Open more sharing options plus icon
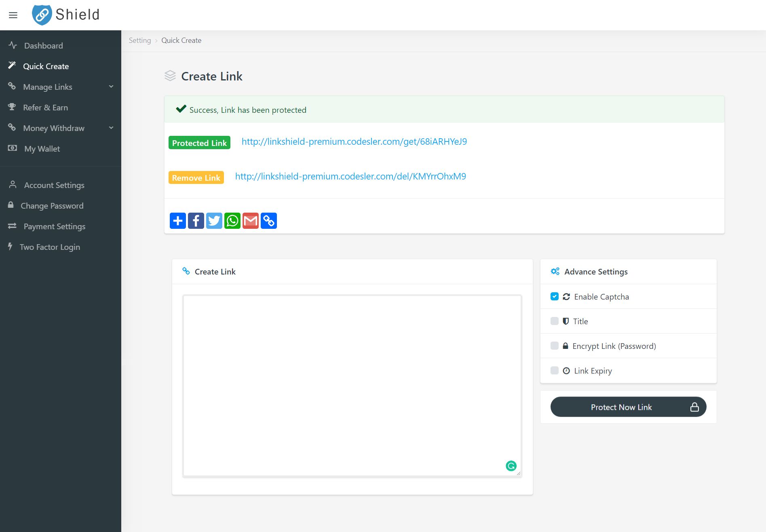This screenshot has height=532, width=766. 178,221
